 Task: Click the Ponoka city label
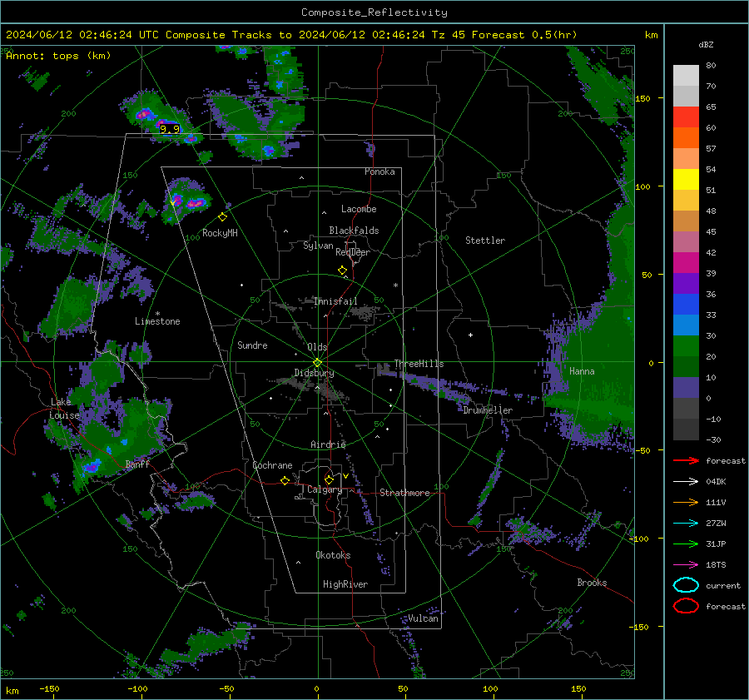click(379, 171)
